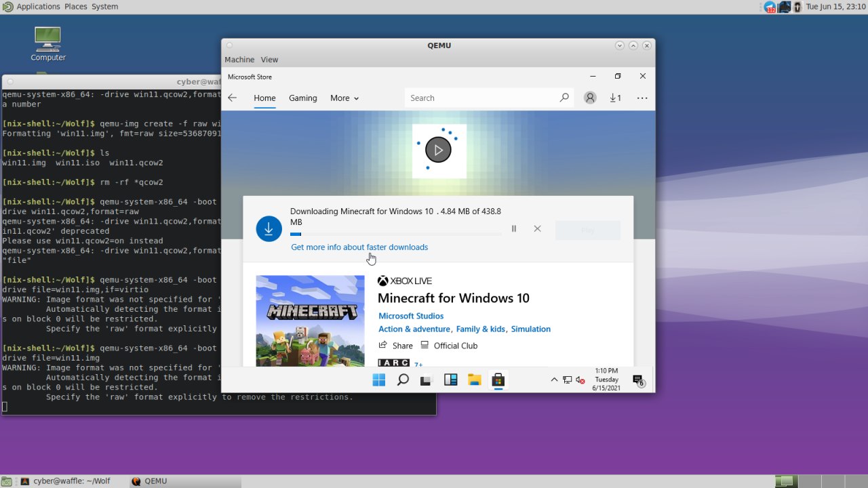
Task: Go back using the Store back arrow
Action: [x=232, y=98]
